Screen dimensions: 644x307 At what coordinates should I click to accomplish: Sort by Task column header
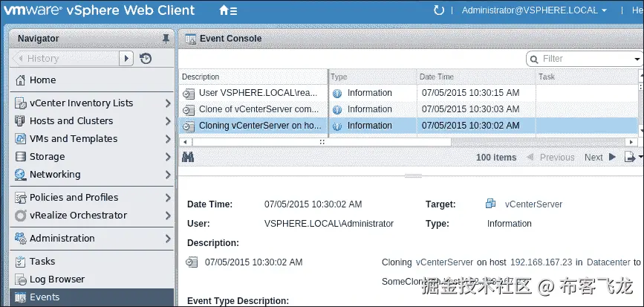[587, 77]
